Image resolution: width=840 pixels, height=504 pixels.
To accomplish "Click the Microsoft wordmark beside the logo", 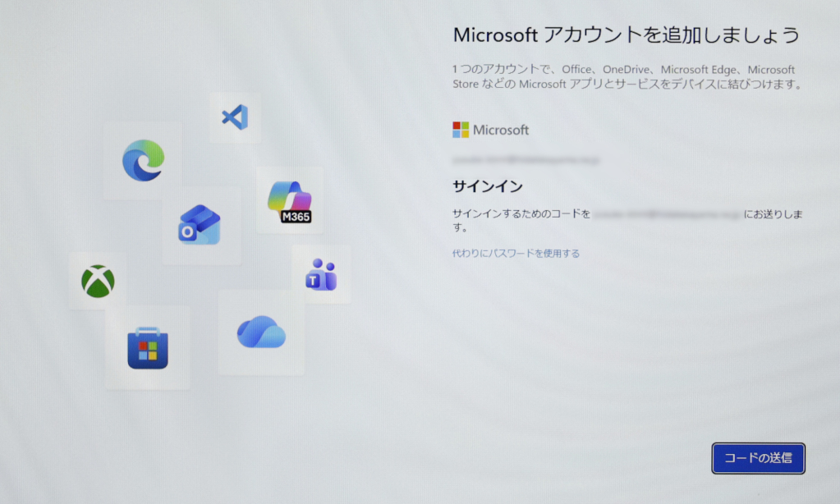I will (501, 130).
